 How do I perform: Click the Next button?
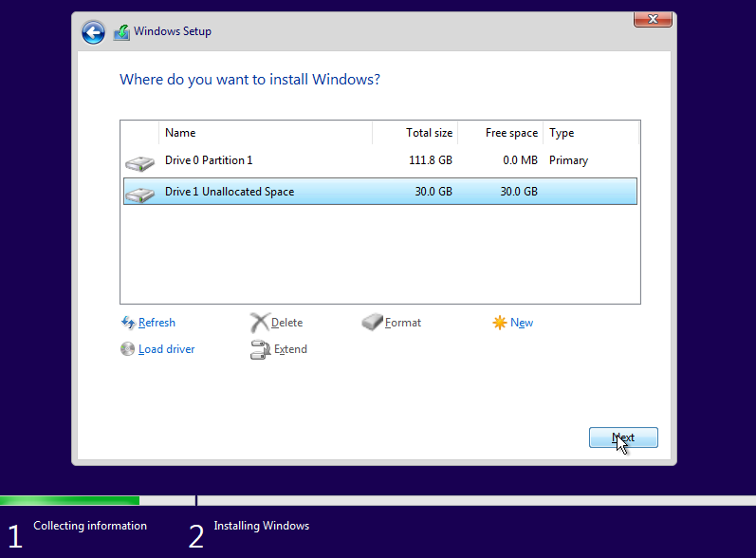(623, 437)
